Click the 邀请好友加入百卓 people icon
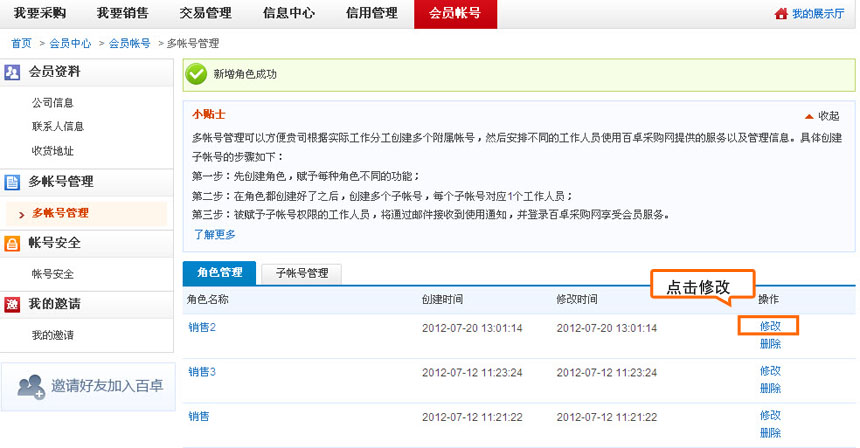 [31, 386]
